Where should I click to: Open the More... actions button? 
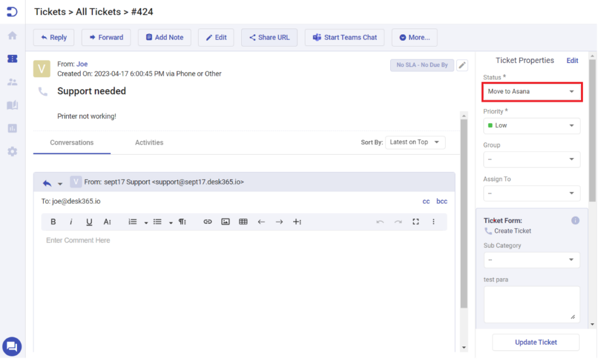point(414,37)
